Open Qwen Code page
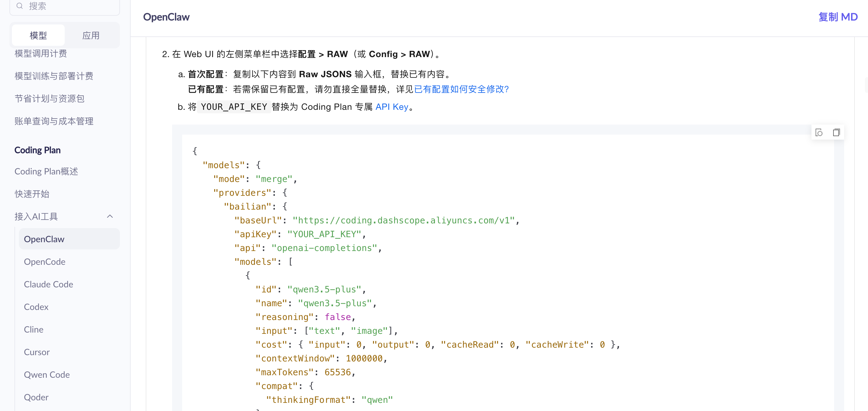This screenshot has width=868, height=411. pyautogui.click(x=47, y=375)
